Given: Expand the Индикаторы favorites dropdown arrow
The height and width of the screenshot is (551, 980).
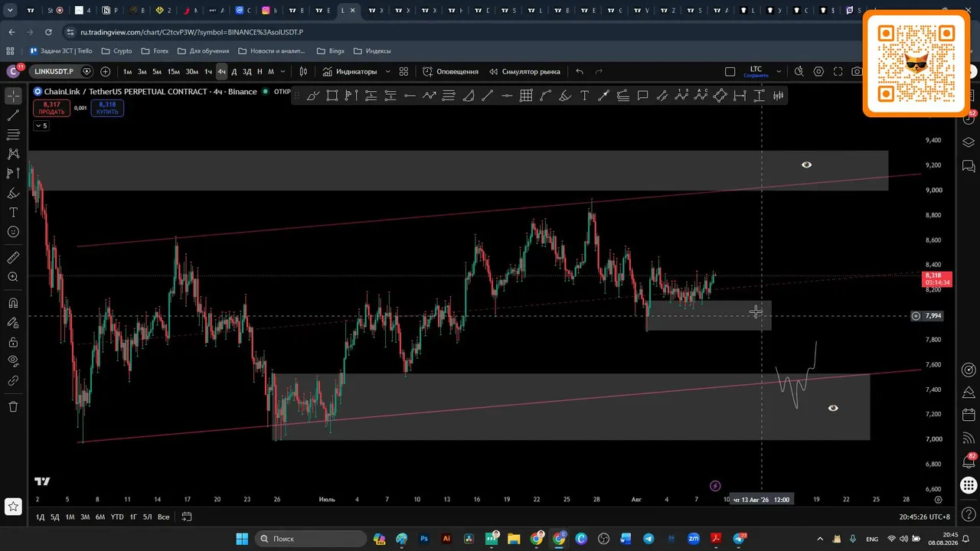Looking at the screenshot, I should click(387, 71).
